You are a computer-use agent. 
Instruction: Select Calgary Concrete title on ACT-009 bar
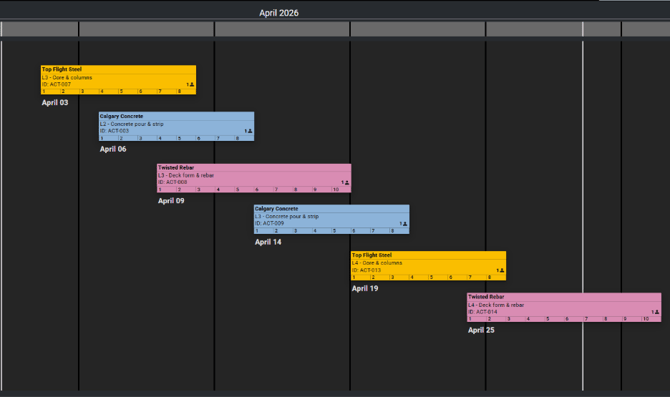(x=276, y=209)
